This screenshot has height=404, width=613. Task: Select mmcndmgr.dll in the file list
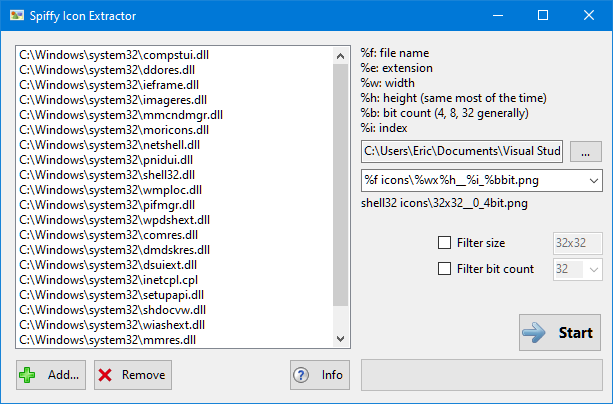tap(121, 115)
